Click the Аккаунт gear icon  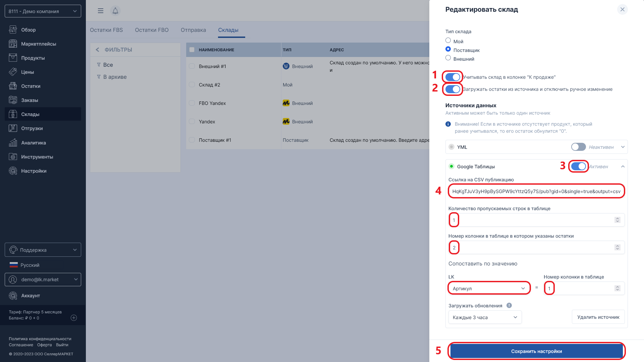pyautogui.click(x=13, y=295)
